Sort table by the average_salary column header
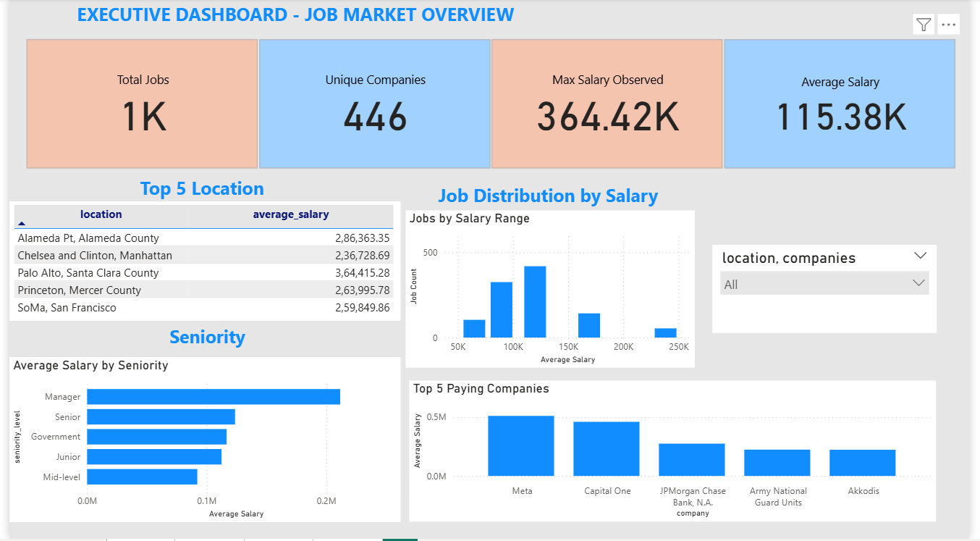This screenshot has width=980, height=541. (290, 214)
